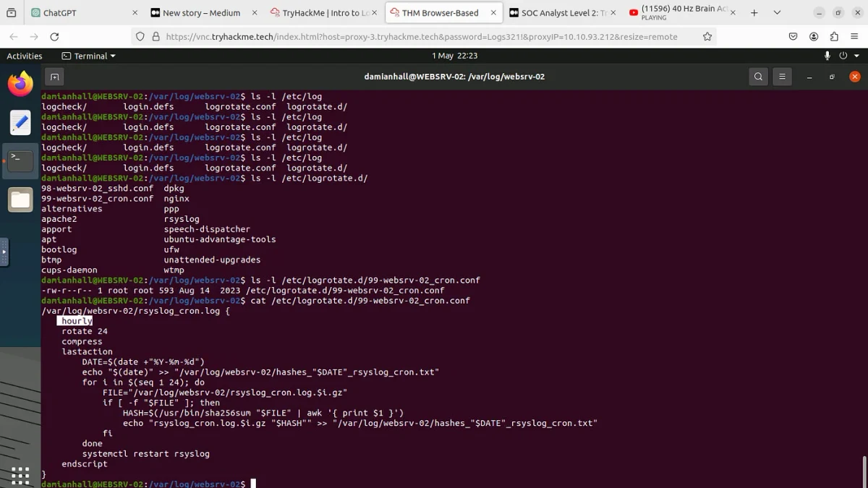This screenshot has height=488, width=868.
Task: Open Firefox View from the tab bar
Action: point(11,13)
